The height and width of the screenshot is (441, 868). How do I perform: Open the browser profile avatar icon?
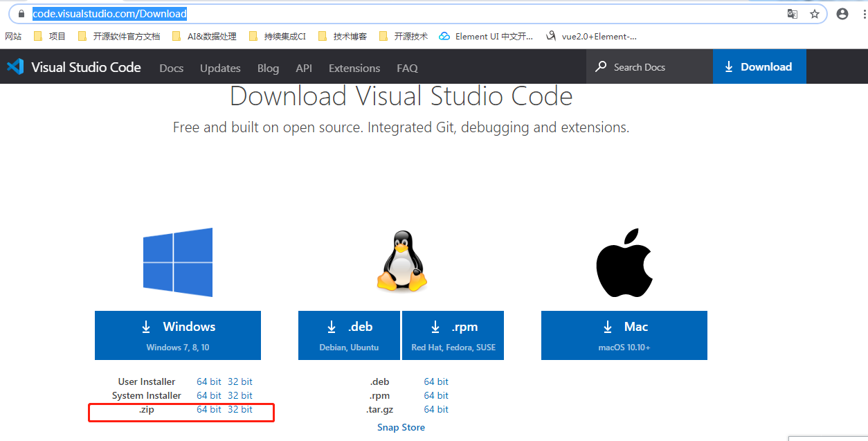tap(842, 14)
